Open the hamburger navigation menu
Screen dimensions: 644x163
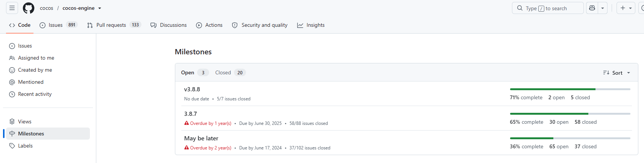pos(12,8)
